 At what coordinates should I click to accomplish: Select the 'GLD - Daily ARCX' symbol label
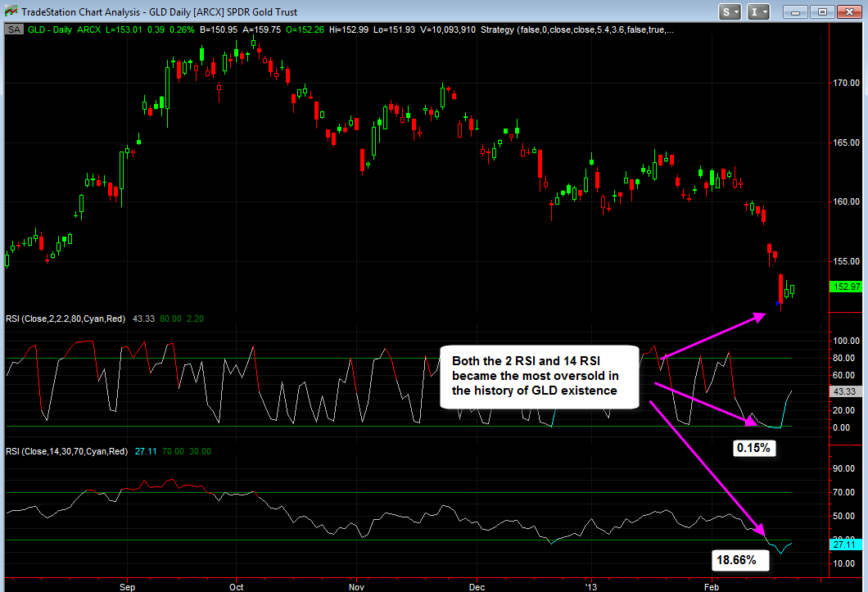64,30
